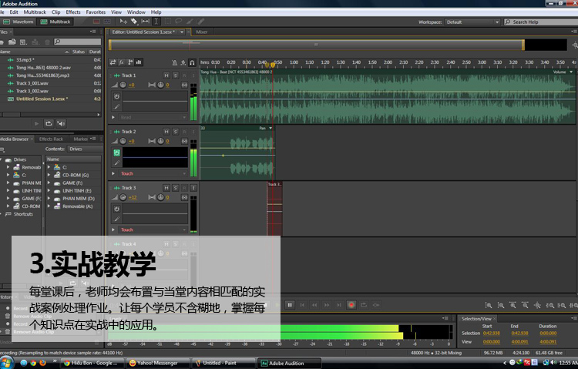Switch to the Mixer tab
The width and height of the screenshot is (578, 392).
(x=202, y=32)
